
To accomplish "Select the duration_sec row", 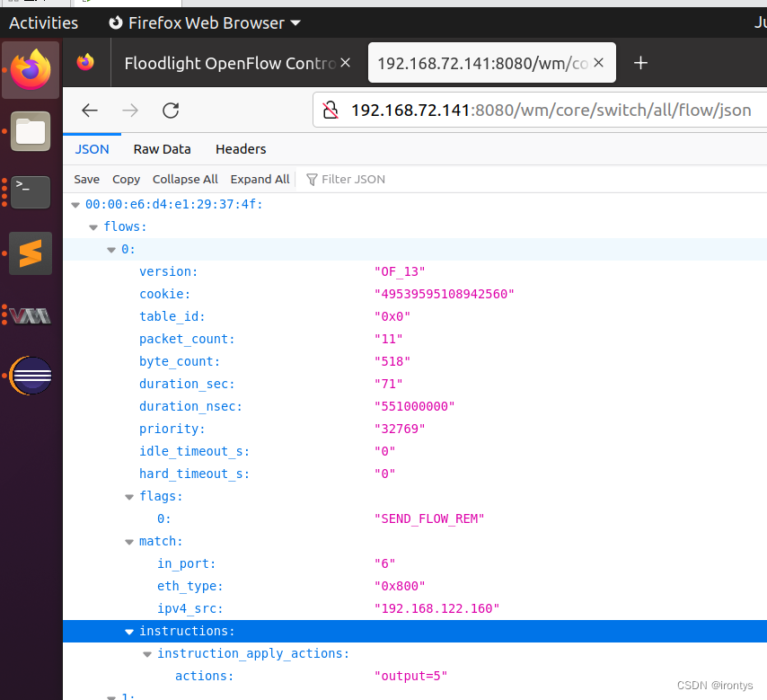I will click(x=415, y=385).
